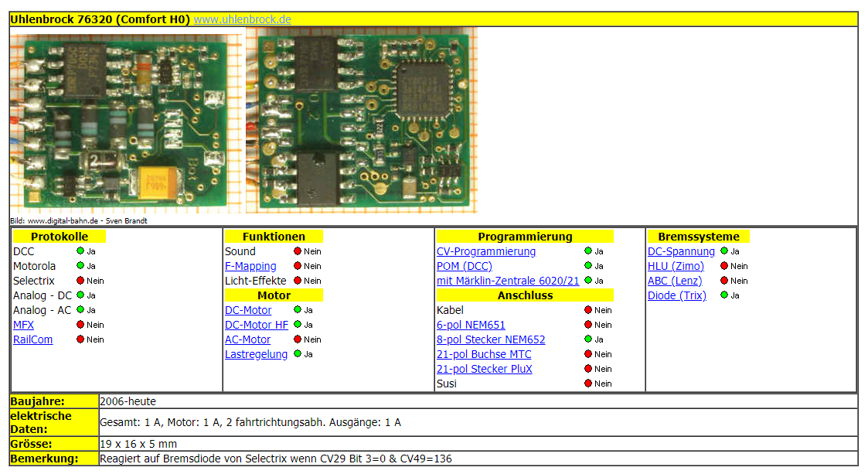The width and height of the screenshot is (868, 474).
Task: Click the green dot in the DC-Spannung row
Action: pos(723,251)
